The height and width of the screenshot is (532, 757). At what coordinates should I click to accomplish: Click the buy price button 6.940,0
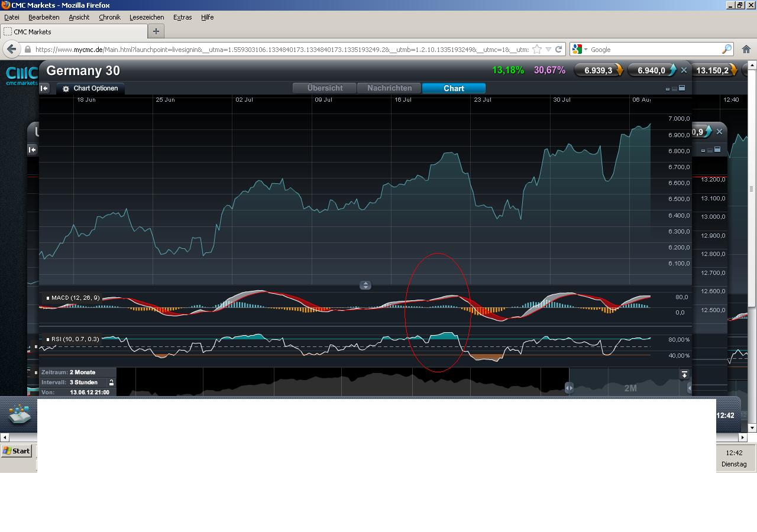pos(651,70)
